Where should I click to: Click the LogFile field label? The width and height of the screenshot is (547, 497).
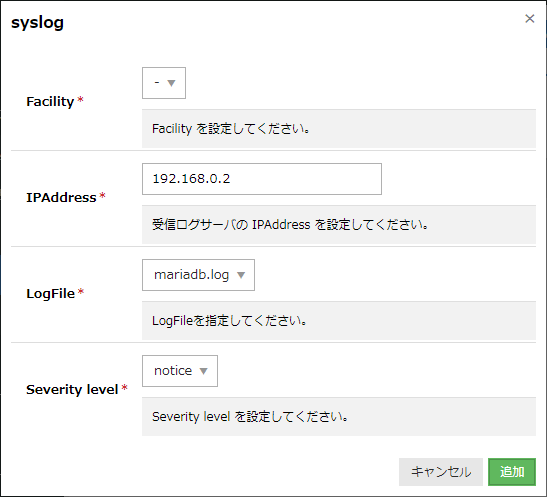pyautogui.click(x=51, y=293)
